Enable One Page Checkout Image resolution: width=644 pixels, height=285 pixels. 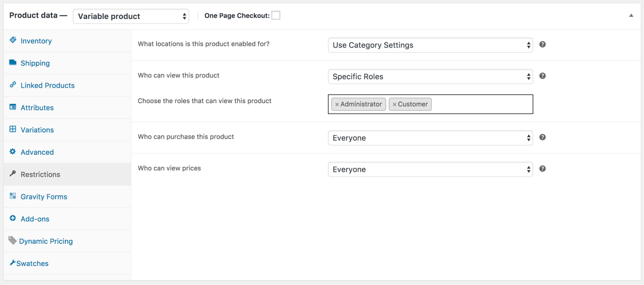tap(276, 15)
